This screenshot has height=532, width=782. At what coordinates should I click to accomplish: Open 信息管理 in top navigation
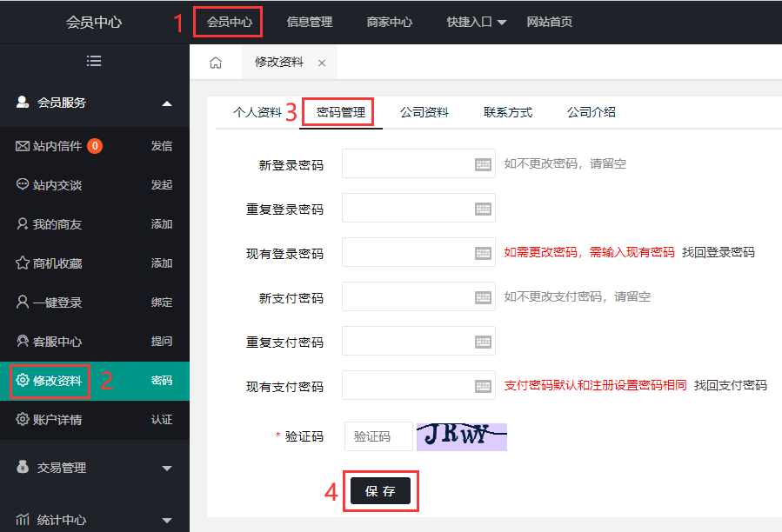click(309, 22)
